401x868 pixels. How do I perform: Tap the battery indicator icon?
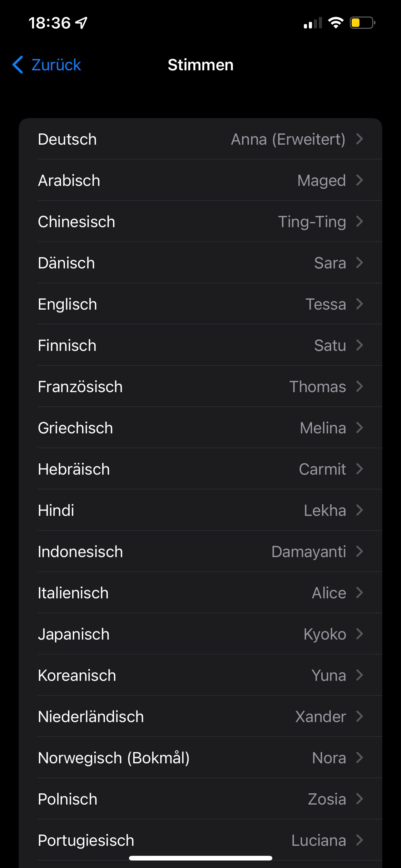tap(362, 23)
